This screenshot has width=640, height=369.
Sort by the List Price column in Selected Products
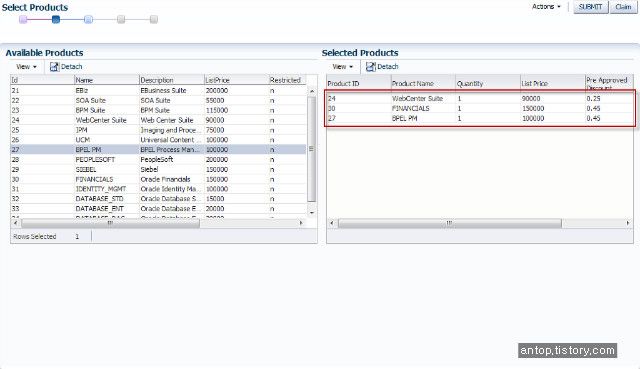(553, 83)
